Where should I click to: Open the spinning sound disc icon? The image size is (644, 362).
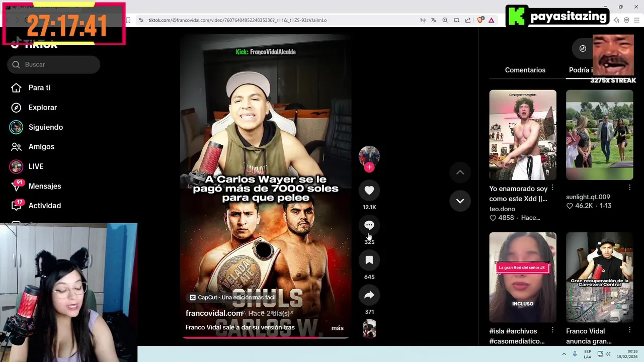[369, 328]
